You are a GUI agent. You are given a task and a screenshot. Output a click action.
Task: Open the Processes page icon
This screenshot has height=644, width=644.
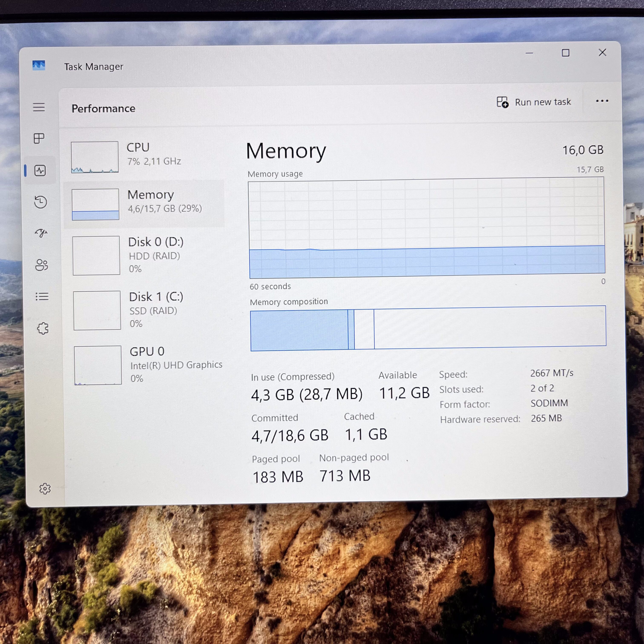click(x=39, y=138)
